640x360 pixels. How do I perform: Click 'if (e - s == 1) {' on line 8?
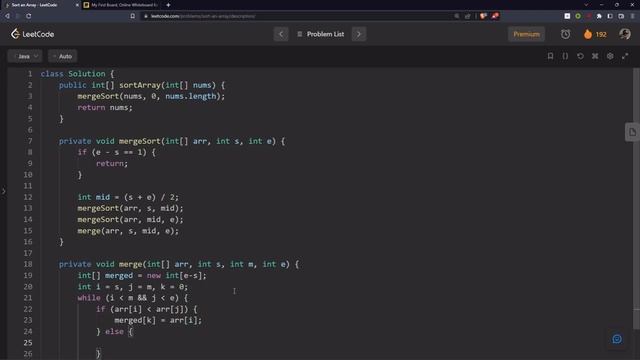tap(116, 152)
